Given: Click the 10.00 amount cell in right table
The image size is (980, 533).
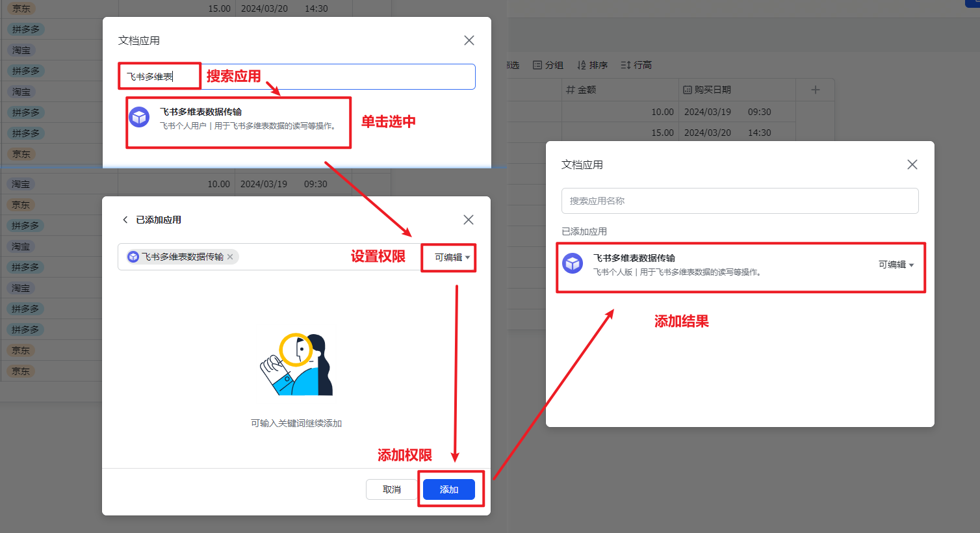Looking at the screenshot, I should tap(619, 112).
